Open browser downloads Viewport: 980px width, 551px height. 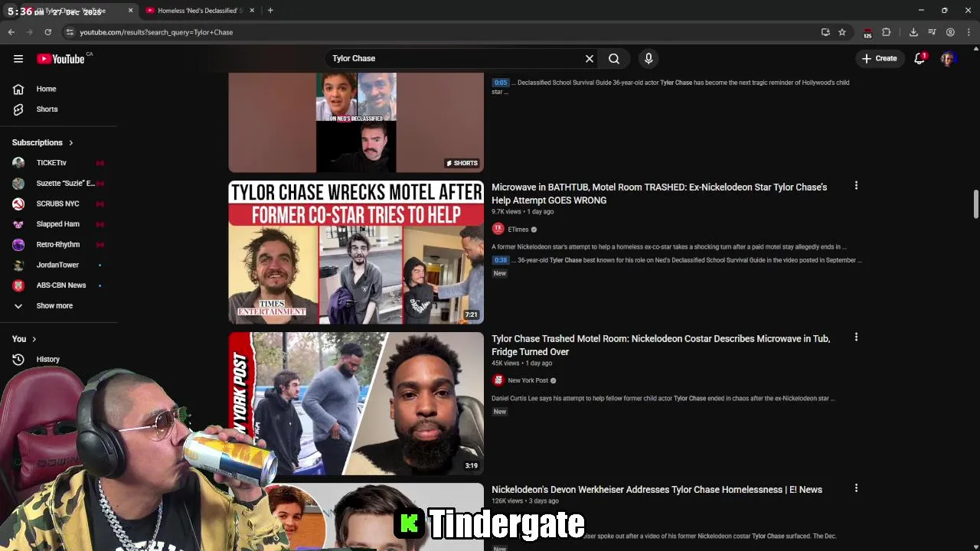913,32
